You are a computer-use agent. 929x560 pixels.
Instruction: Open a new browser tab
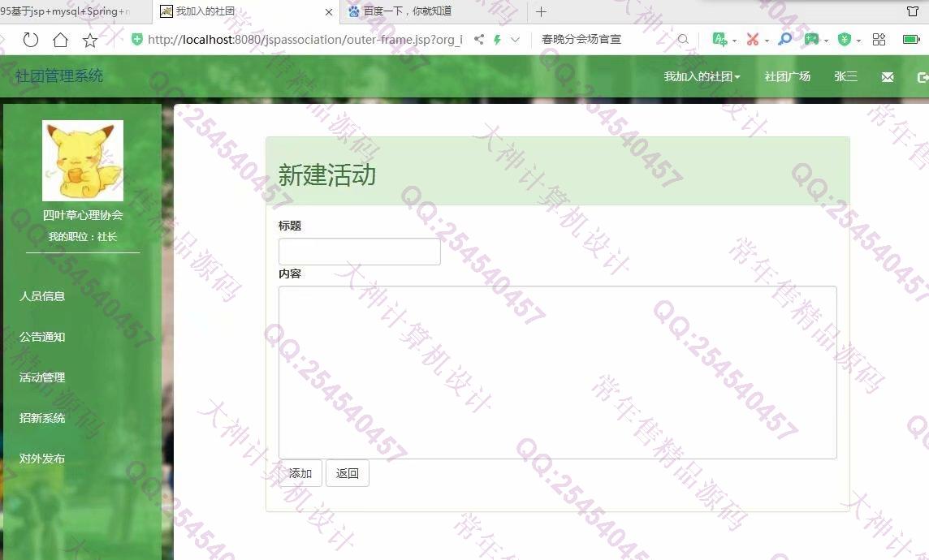(x=541, y=11)
